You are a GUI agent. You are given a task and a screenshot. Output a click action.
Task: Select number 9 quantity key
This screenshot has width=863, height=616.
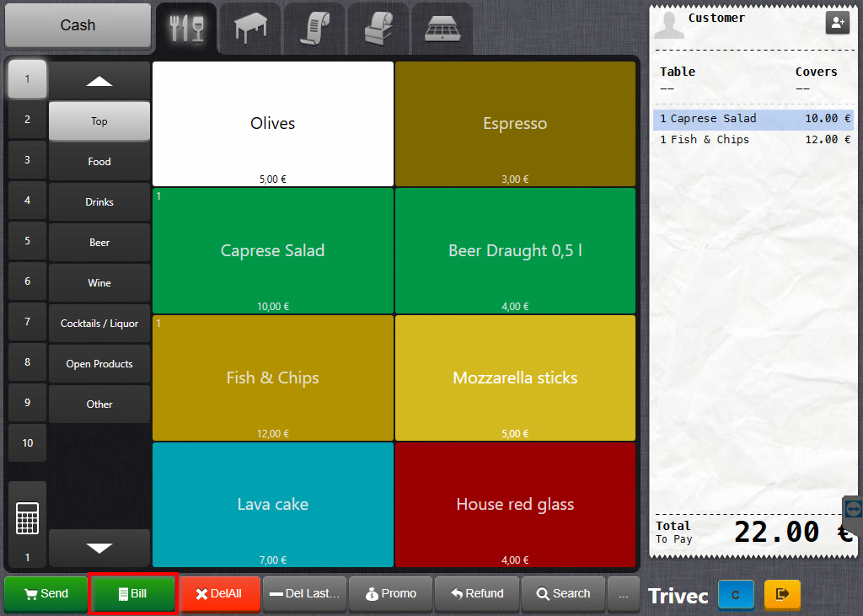pos(28,403)
